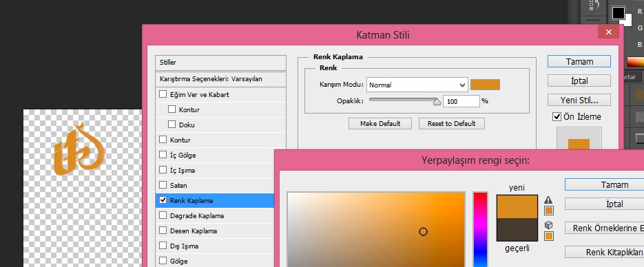Click the Yeni Stil... button
644x267 pixels.
tap(579, 100)
